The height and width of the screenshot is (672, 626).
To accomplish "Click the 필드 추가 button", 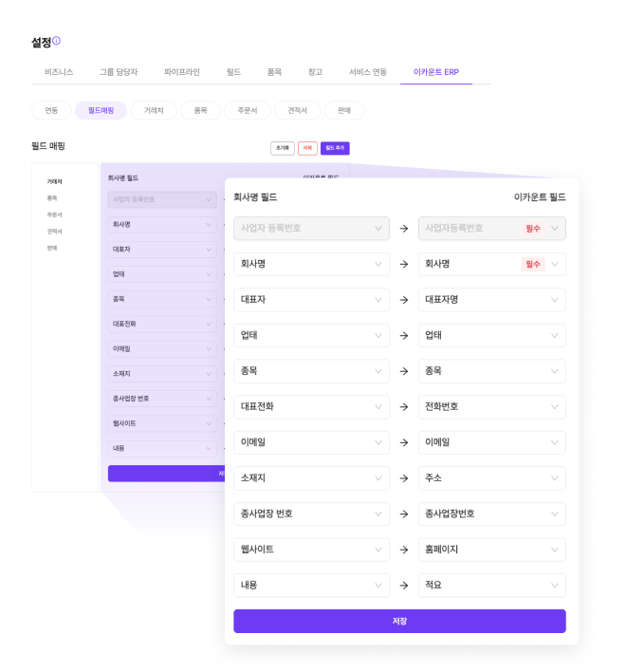I will pyautogui.click(x=336, y=148).
